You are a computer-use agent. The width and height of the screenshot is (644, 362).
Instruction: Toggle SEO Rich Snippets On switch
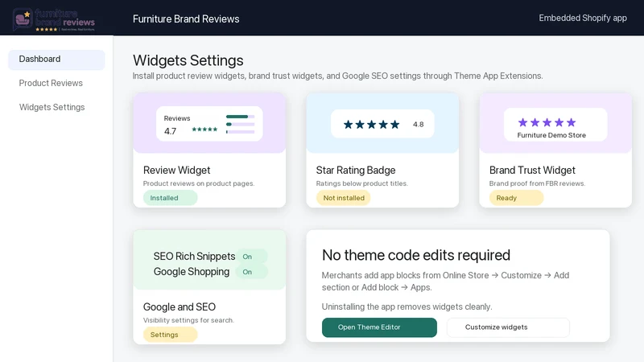(x=252, y=257)
